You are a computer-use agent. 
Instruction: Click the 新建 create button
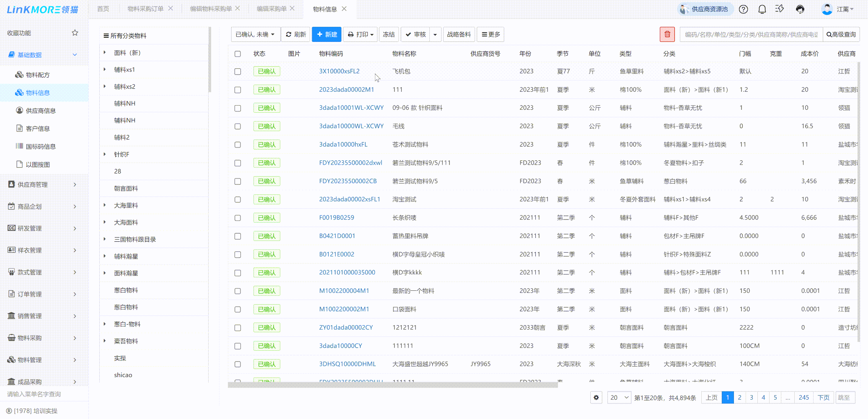(x=327, y=34)
